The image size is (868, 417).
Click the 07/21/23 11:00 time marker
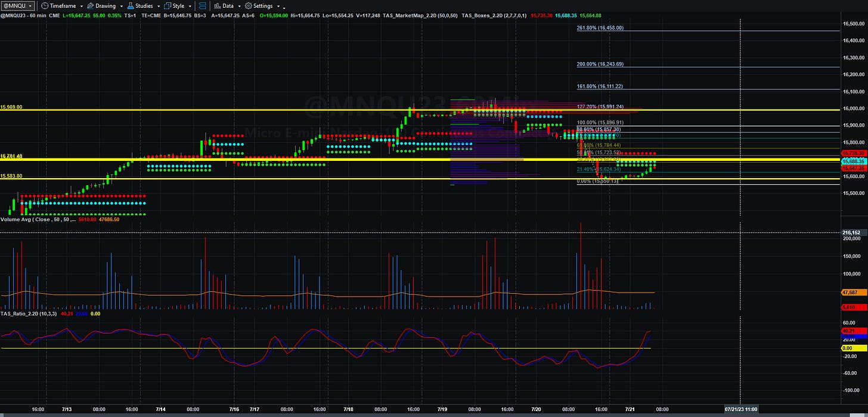[741, 409]
